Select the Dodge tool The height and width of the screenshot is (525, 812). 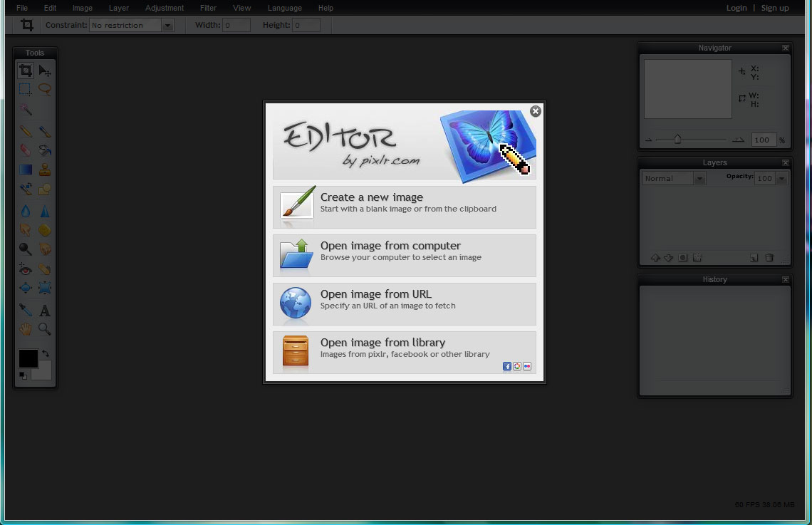(x=26, y=249)
